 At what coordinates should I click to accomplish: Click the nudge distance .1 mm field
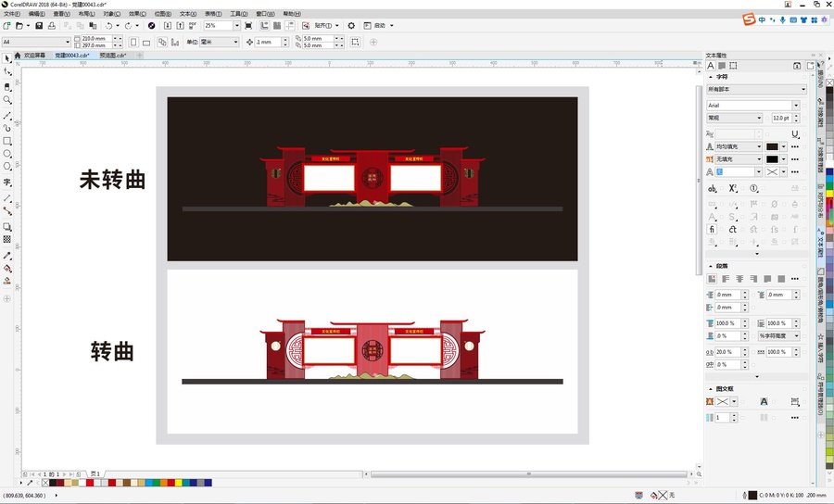[x=268, y=42]
